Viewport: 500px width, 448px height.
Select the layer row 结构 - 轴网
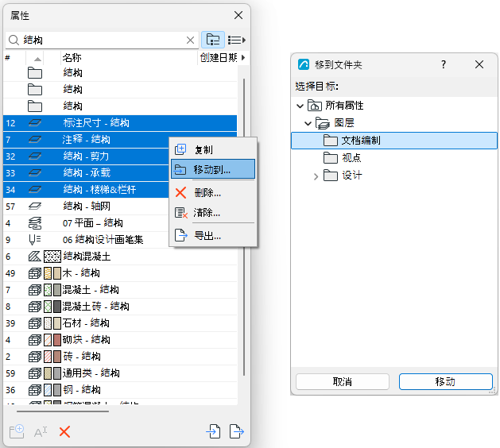pyautogui.click(x=86, y=207)
